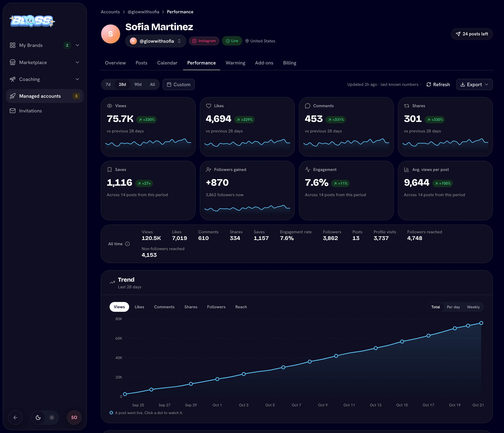This screenshot has width=504, height=433.
Task: Click the 24 posts left button
Action: (472, 34)
